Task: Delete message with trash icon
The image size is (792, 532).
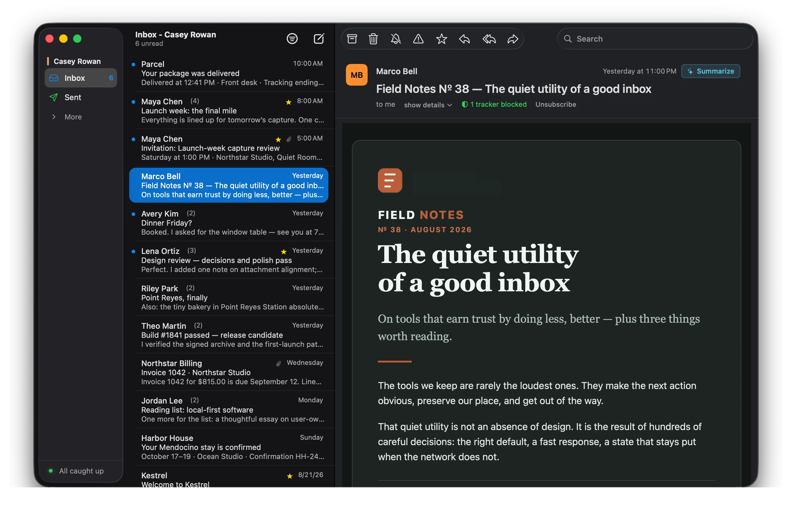Action: pyautogui.click(x=373, y=39)
